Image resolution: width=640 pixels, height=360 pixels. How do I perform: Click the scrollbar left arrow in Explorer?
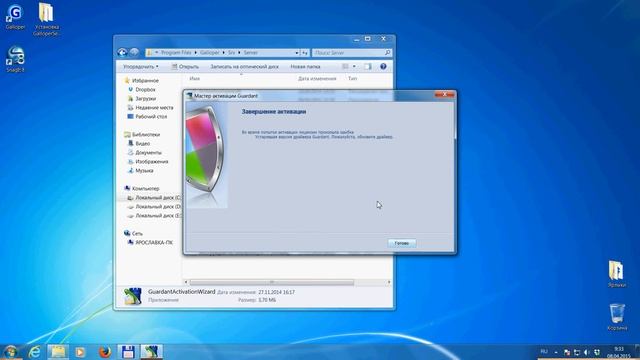point(186,282)
